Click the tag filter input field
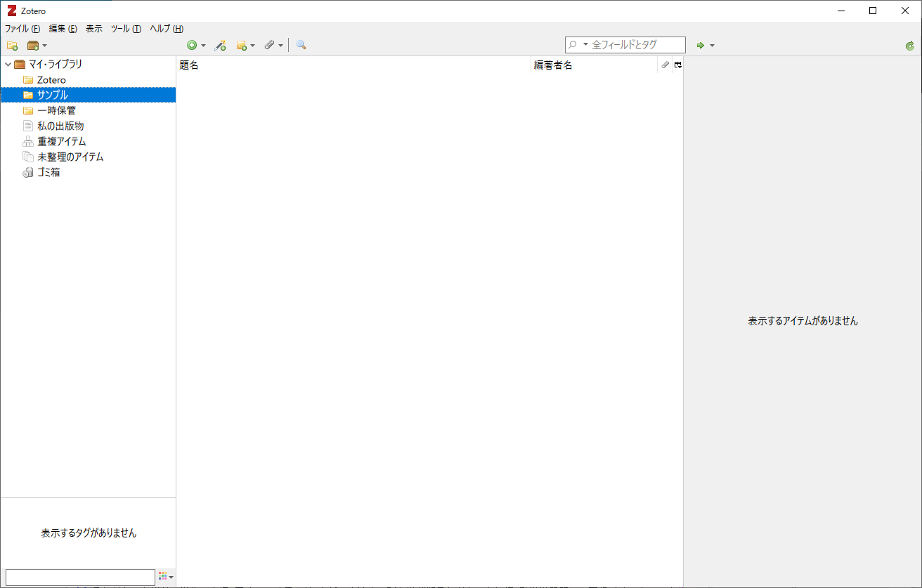The width and height of the screenshot is (922, 588). coord(80,577)
